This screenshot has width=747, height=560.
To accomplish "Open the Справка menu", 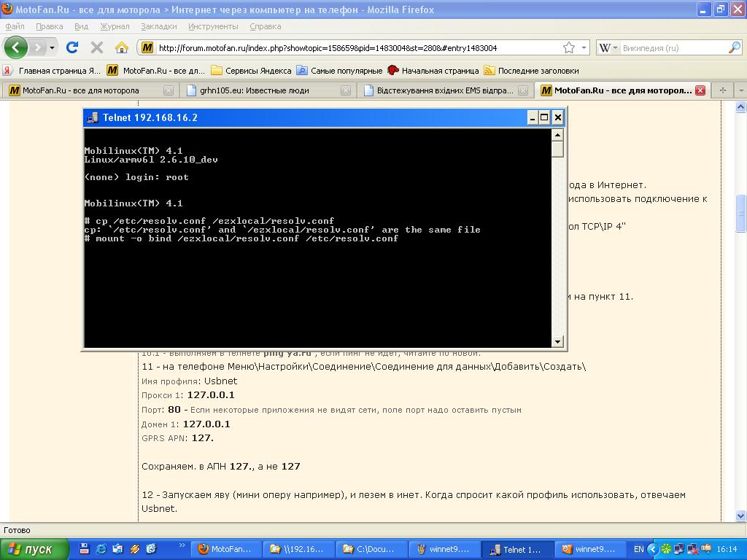I will 265,27.
